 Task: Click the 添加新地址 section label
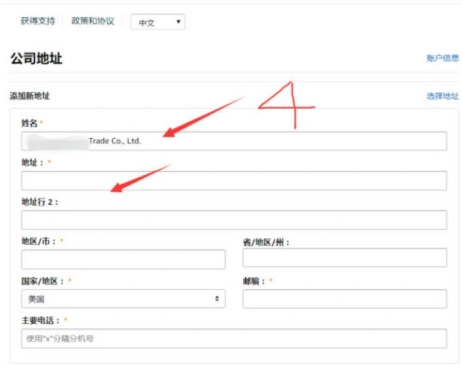click(30, 96)
